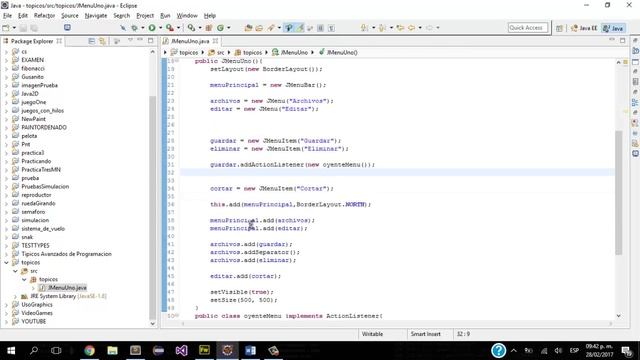Switch to the Java EE perspective
The width and height of the screenshot is (640, 360).
584,28
